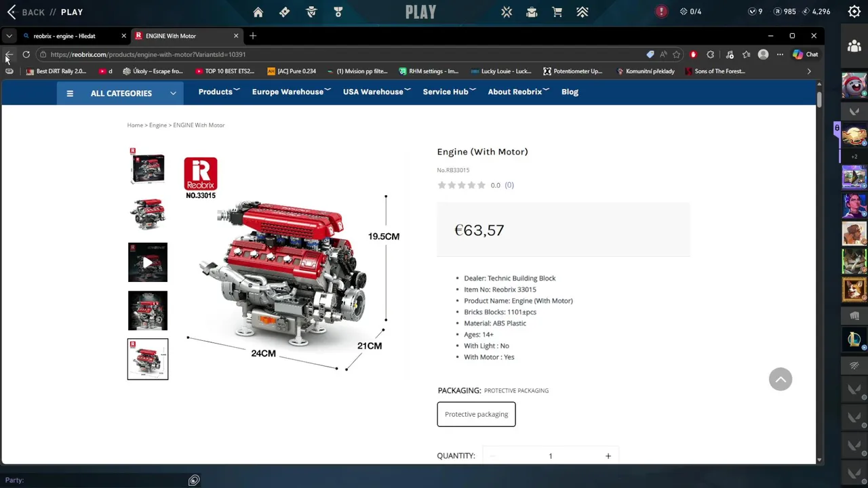
Task: Select the corgi avatar in the friends sidebar
Action: (854, 289)
